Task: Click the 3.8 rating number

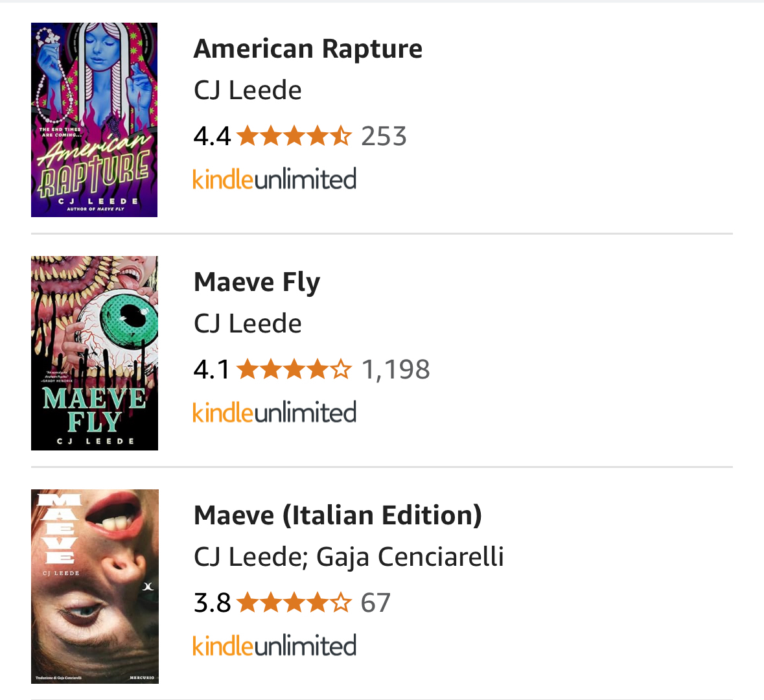Action: click(x=212, y=603)
